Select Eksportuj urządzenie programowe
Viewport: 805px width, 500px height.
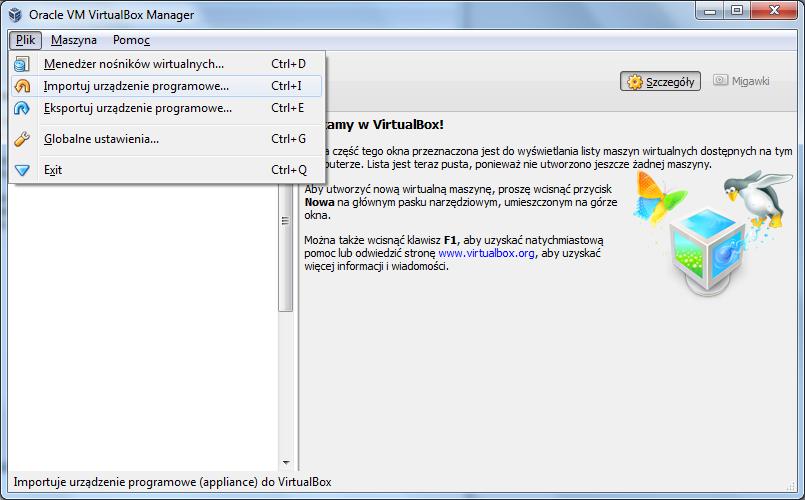point(166,108)
